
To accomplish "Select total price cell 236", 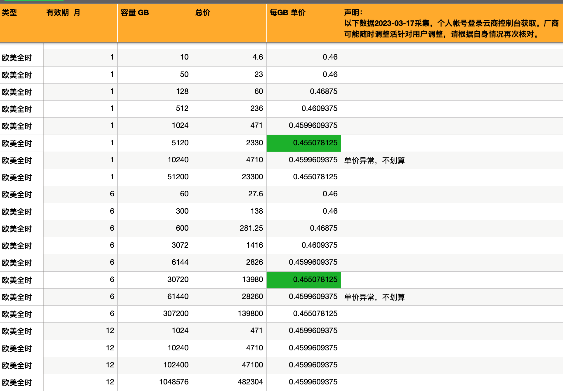I will click(229, 109).
